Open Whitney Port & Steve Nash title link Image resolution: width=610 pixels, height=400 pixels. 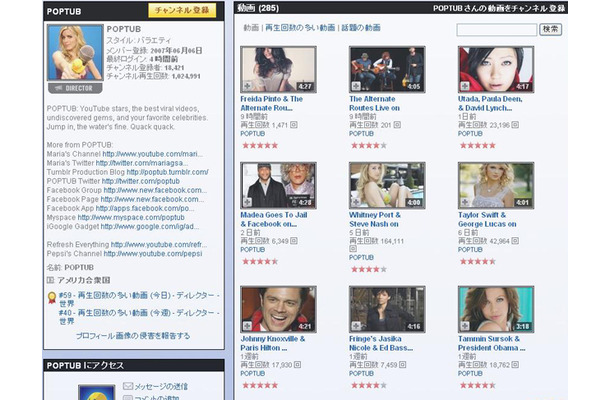tap(375, 219)
